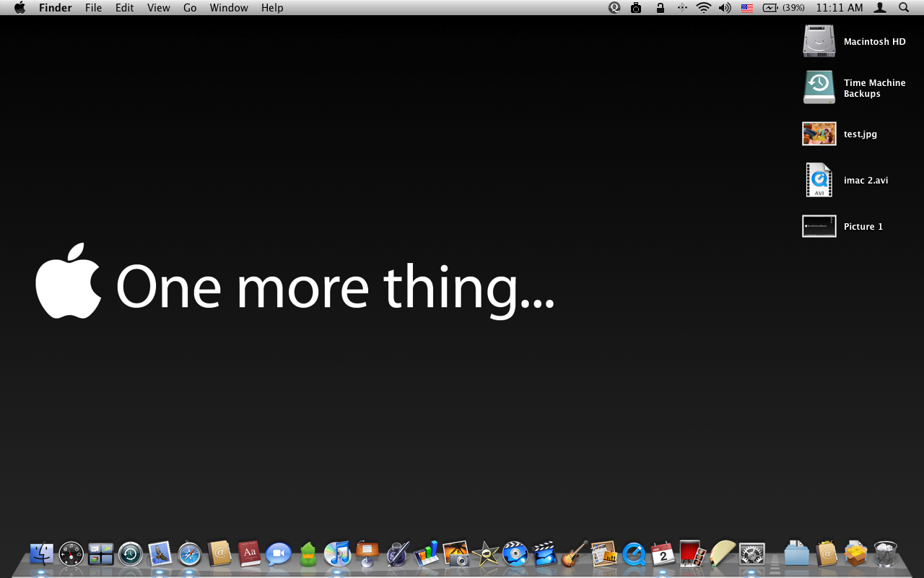This screenshot has height=578, width=924.
Task: Open the Edit menu
Action: click(124, 8)
